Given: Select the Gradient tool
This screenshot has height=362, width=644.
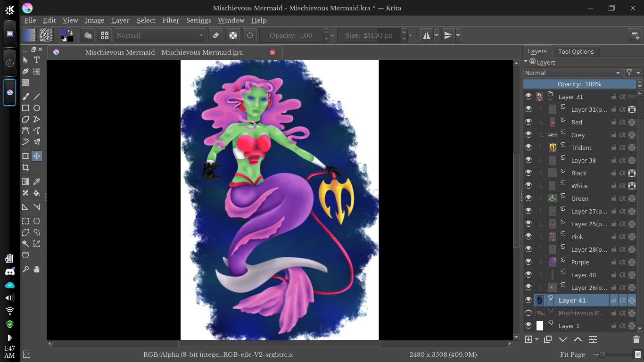Looking at the screenshot, I should 25,181.
